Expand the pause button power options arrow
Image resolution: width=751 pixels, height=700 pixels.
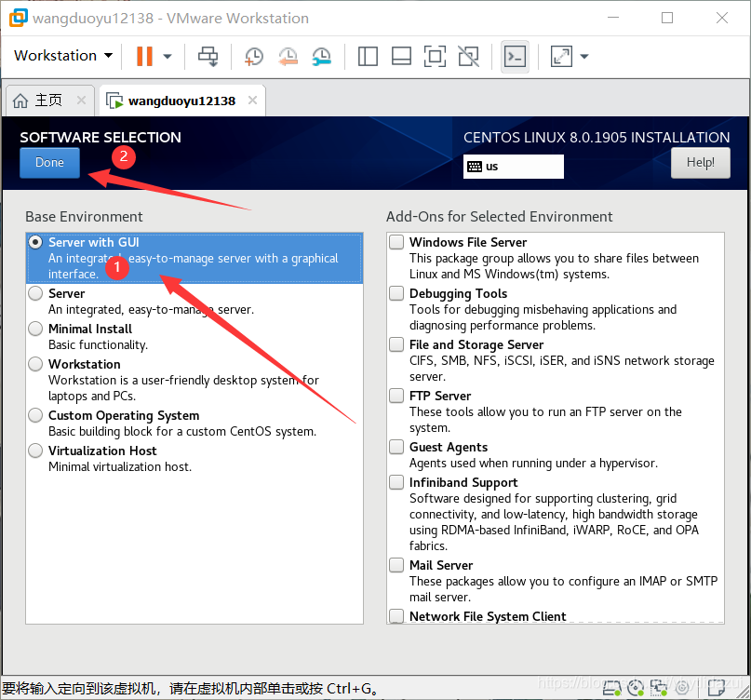coord(168,56)
